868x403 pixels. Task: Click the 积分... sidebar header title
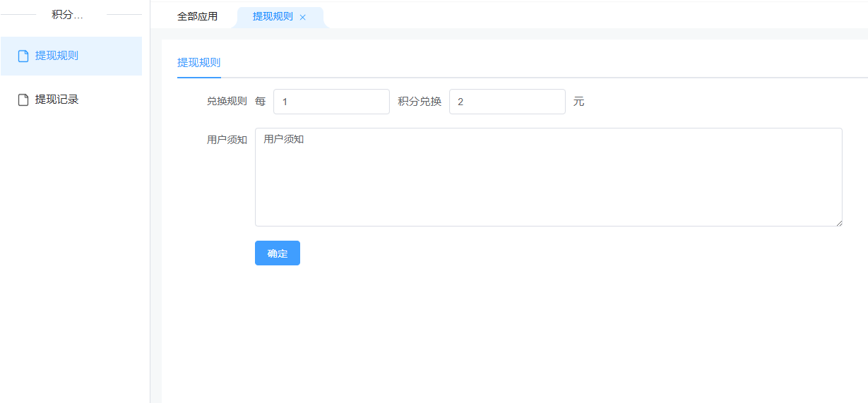tap(68, 15)
